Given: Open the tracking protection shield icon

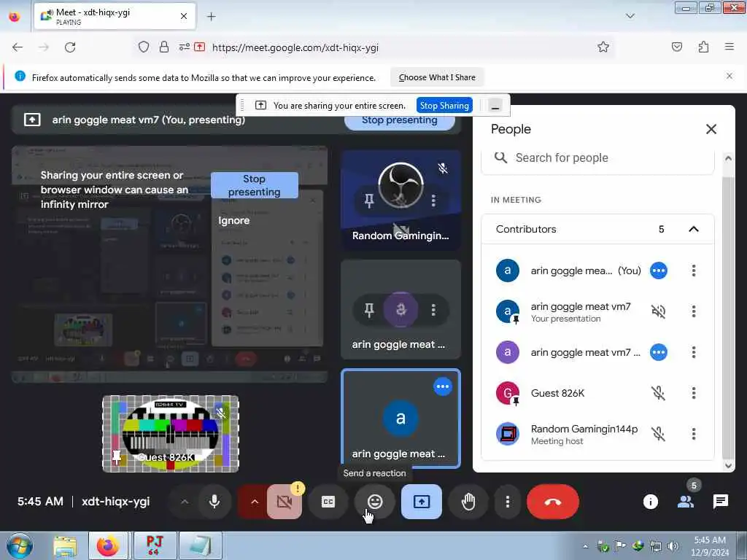Looking at the screenshot, I should (144, 47).
